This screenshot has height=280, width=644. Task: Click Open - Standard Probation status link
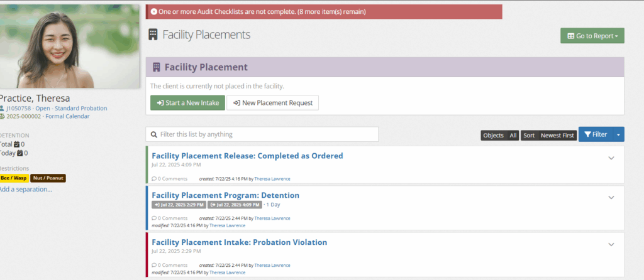pos(71,108)
